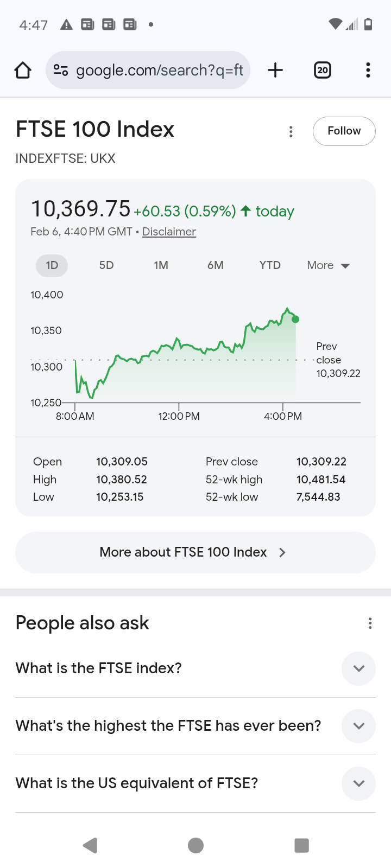Follow the FTSE 100 Index
This screenshot has height=868, width=391.
(344, 131)
